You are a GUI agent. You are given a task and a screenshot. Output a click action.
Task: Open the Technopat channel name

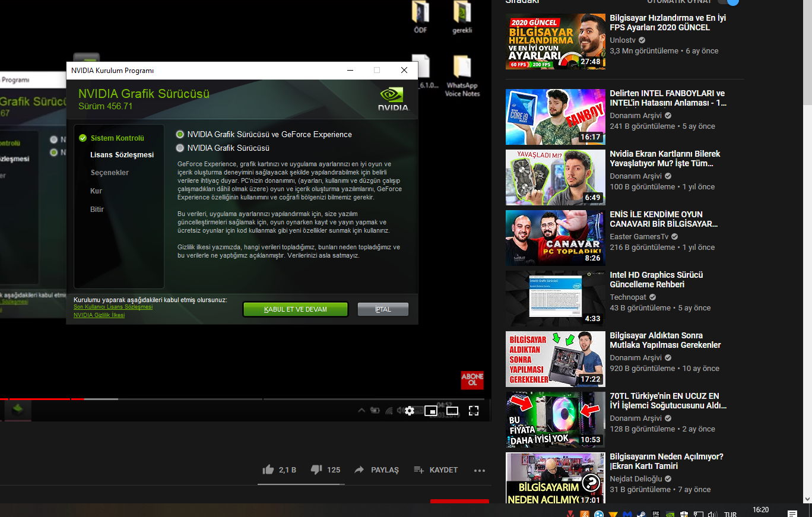(629, 297)
